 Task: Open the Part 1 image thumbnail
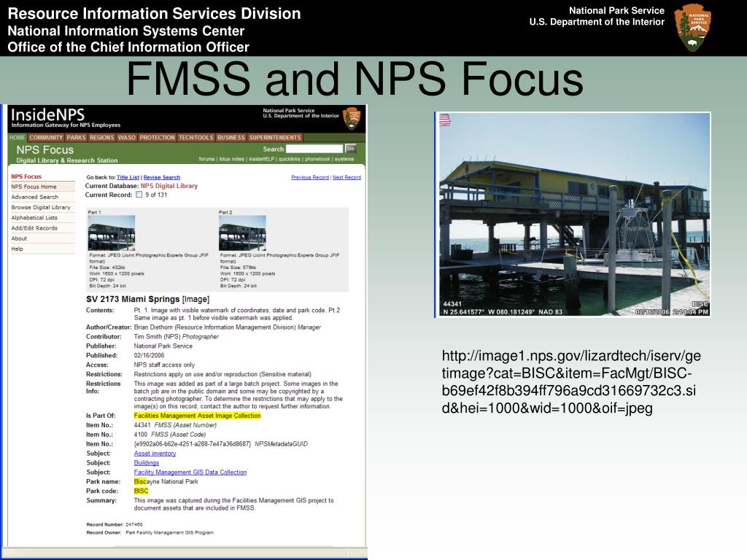(x=112, y=233)
